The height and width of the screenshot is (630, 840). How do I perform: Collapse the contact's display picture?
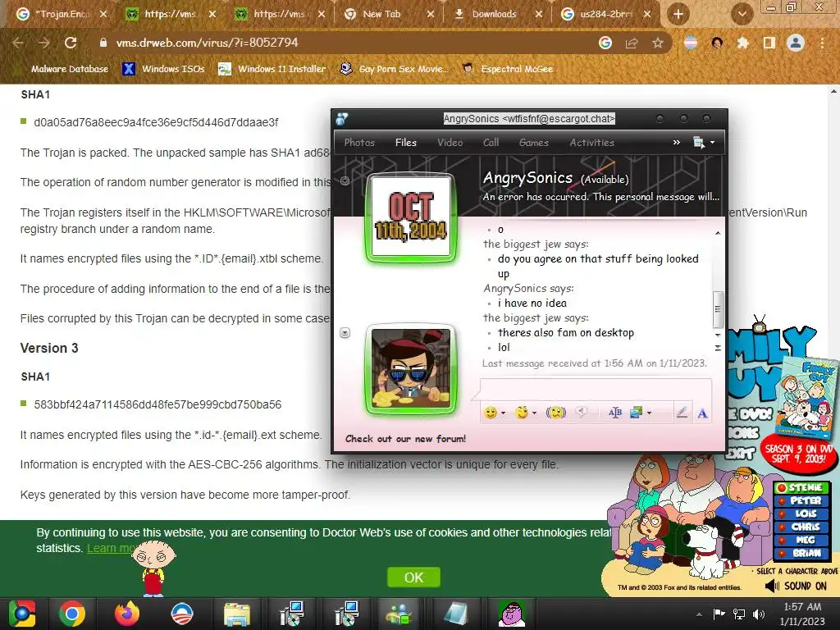[345, 181]
